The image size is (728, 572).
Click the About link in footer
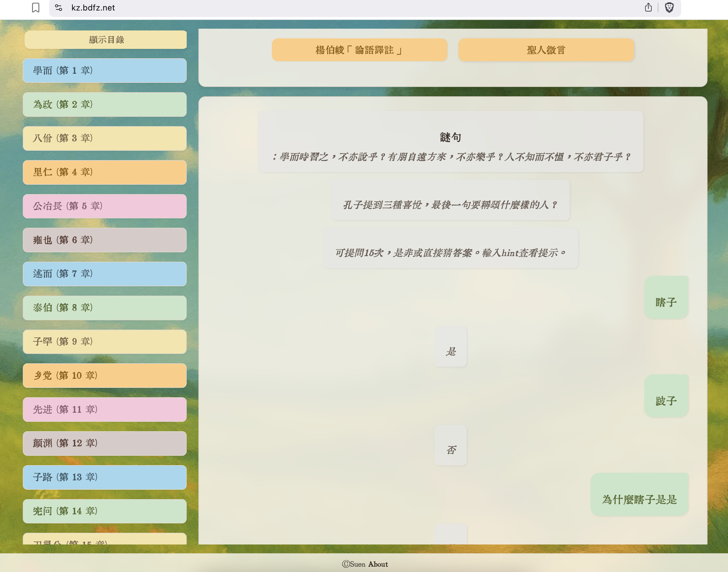[x=378, y=564]
